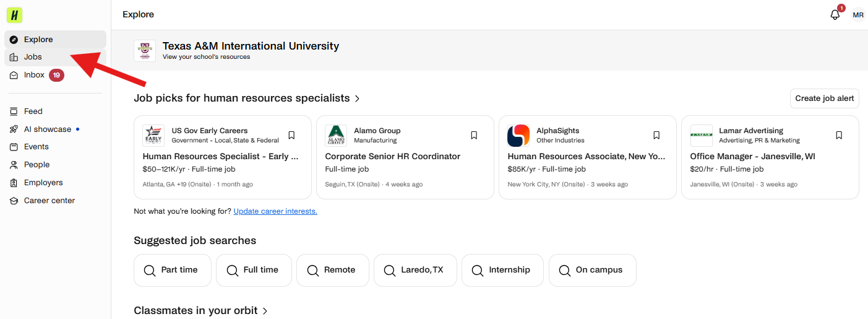
Task: Open the Inbox in sidebar
Action: pyautogui.click(x=56, y=75)
